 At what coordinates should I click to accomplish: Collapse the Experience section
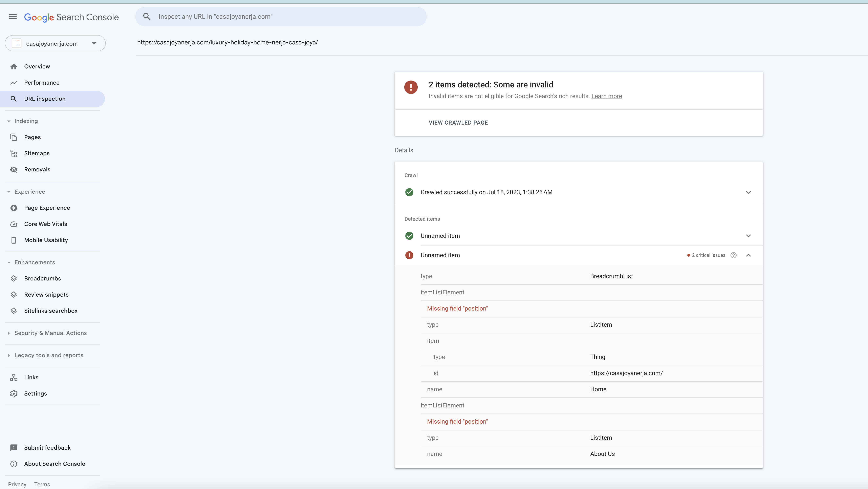click(x=26, y=192)
